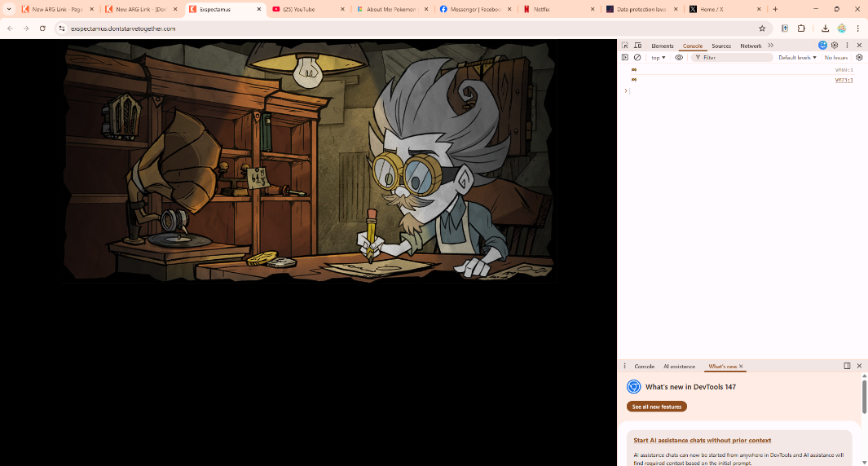Go forward in browser history
868x466 pixels.
(26, 29)
